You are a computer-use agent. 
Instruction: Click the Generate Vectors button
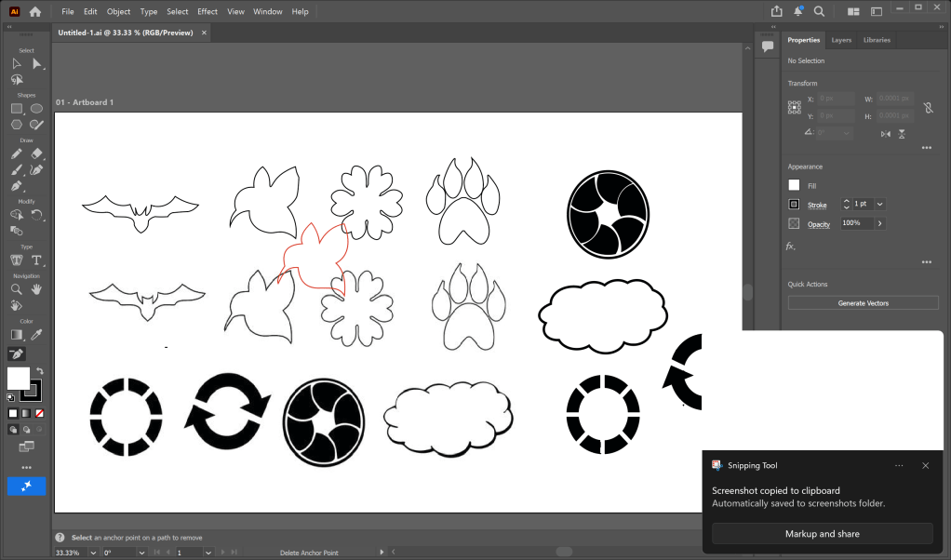coord(863,303)
